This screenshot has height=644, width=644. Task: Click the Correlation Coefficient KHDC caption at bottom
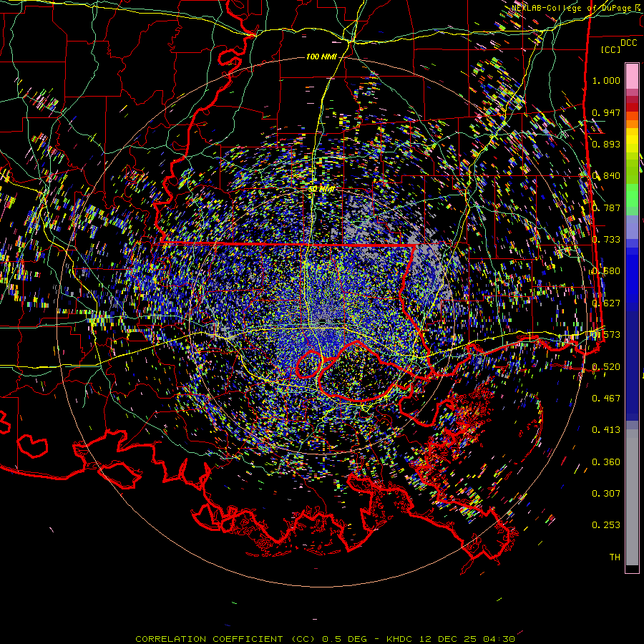pos(325,639)
